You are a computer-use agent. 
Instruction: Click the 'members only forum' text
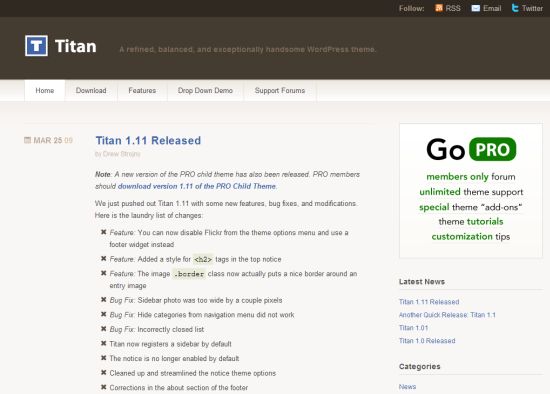471,177
